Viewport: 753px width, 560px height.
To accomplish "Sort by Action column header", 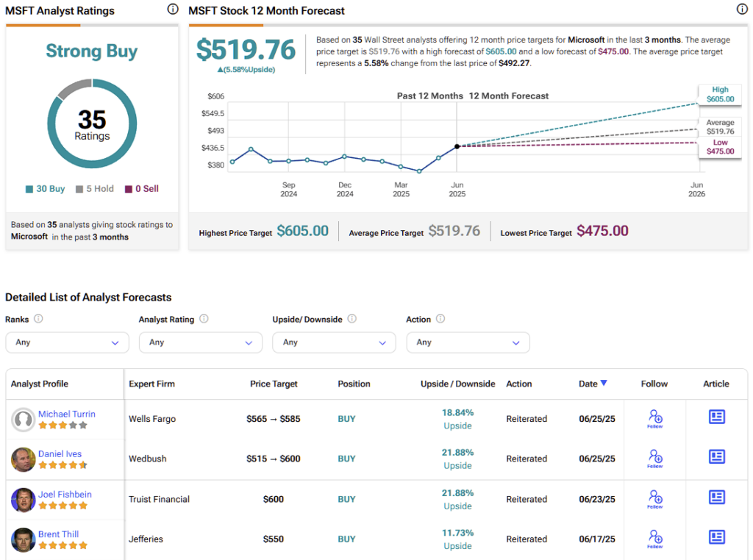I will (x=519, y=384).
